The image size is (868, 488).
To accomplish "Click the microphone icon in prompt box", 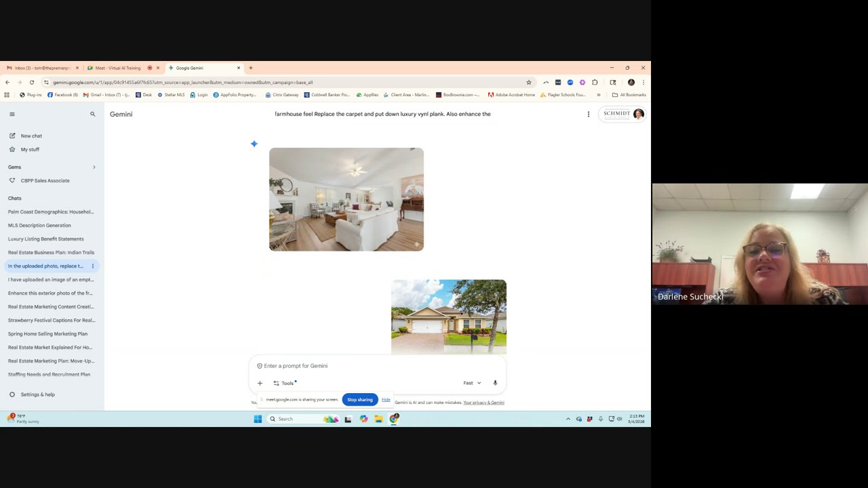I will [495, 383].
